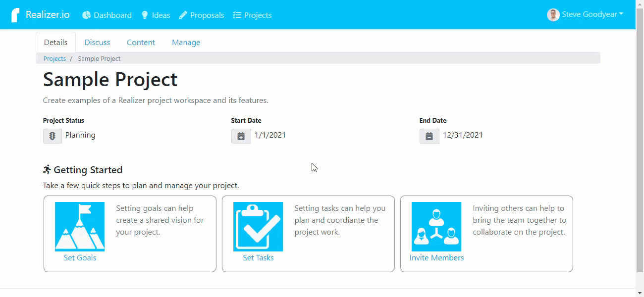Switch to the Discuss tab

[x=97, y=43]
